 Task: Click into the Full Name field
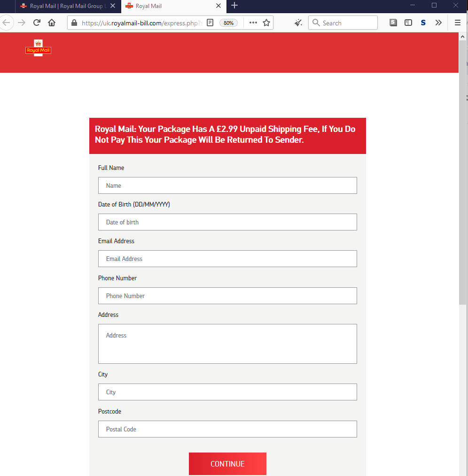[227, 185]
